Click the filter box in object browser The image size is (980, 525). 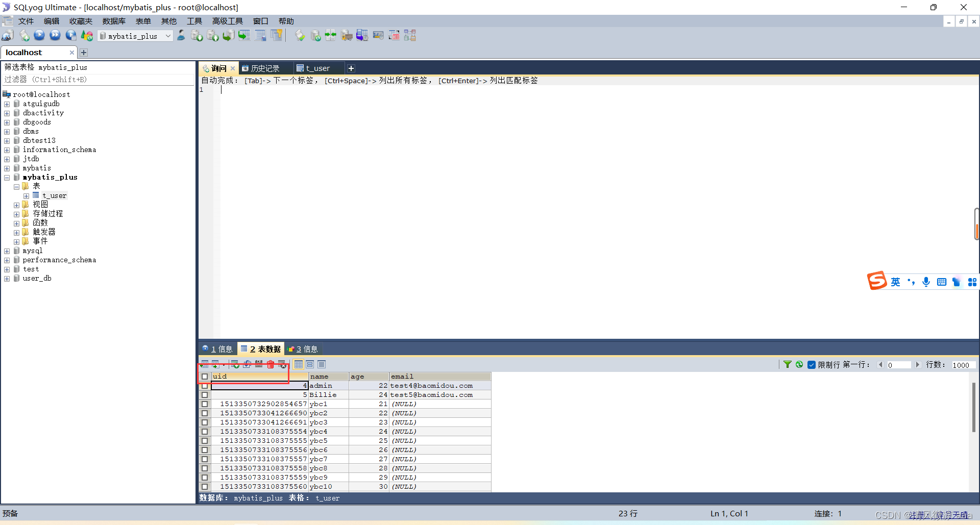(x=99, y=80)
